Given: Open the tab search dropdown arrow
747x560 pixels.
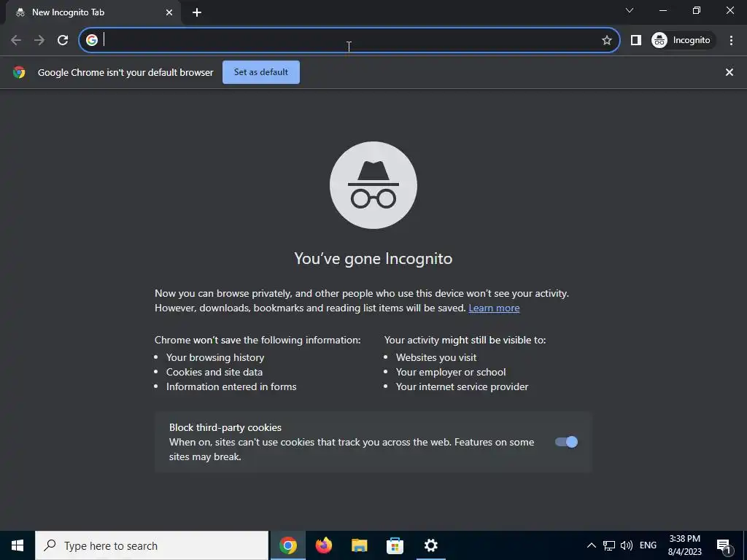Looking at the screenshot, I should 630,10.
